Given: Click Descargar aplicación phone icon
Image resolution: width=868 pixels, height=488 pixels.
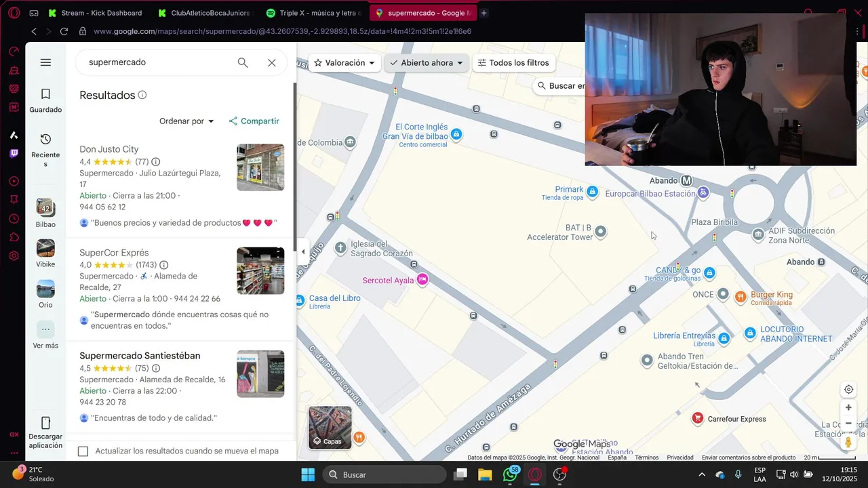Looking at the screenshot, I should 45,423.
